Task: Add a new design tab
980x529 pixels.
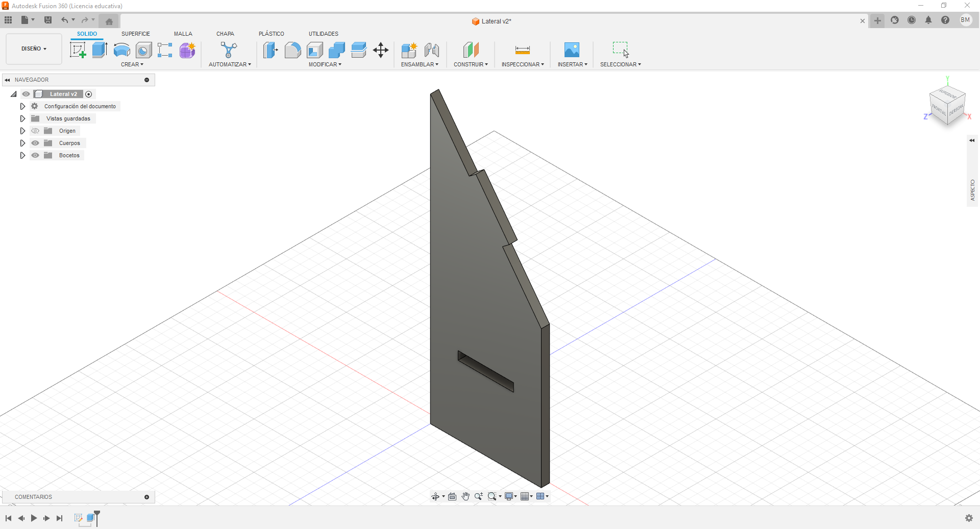Action: click(877, 21)
